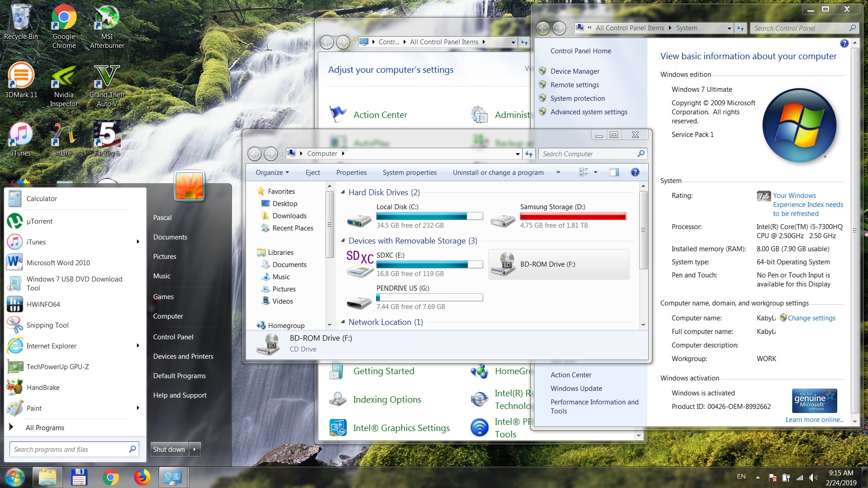Toggle the preview pane icon in Computer window
Screen dimensions: 868x488
614,172
